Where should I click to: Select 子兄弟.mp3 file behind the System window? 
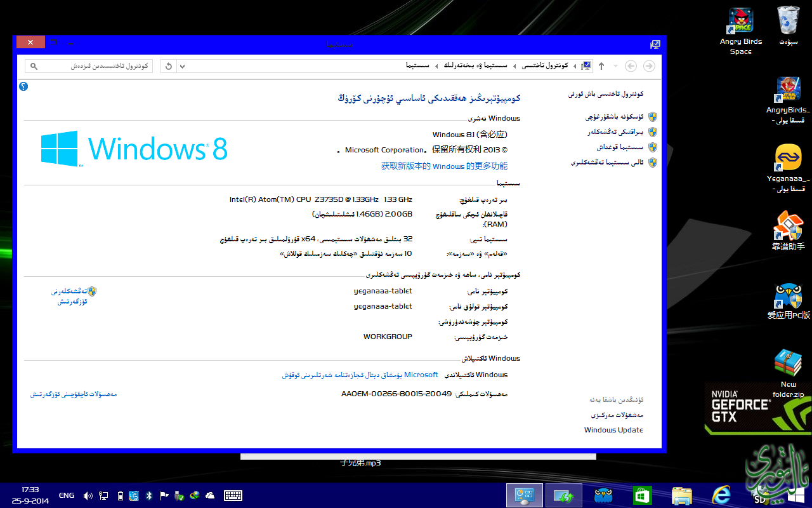point(360,463)
